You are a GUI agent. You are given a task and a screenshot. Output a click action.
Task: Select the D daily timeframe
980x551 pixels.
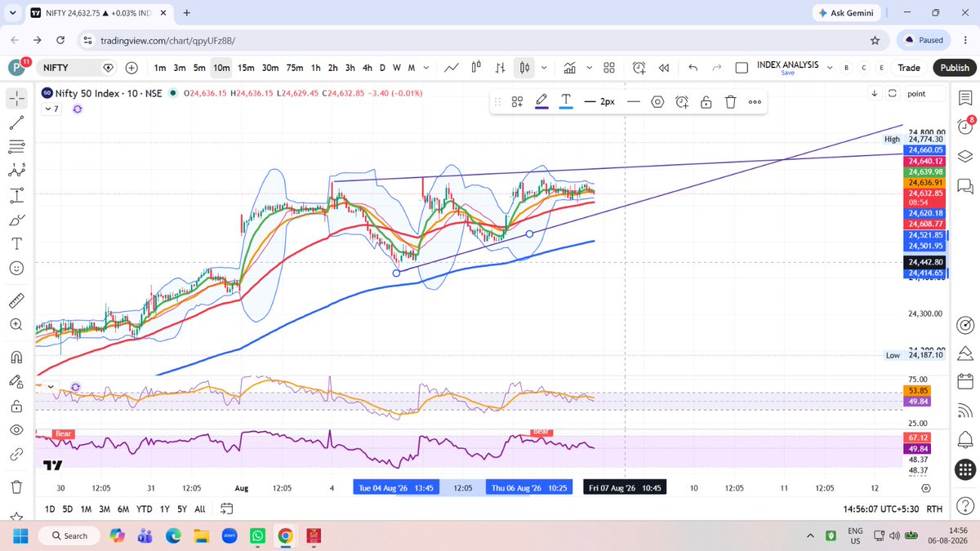coord(382,68)
